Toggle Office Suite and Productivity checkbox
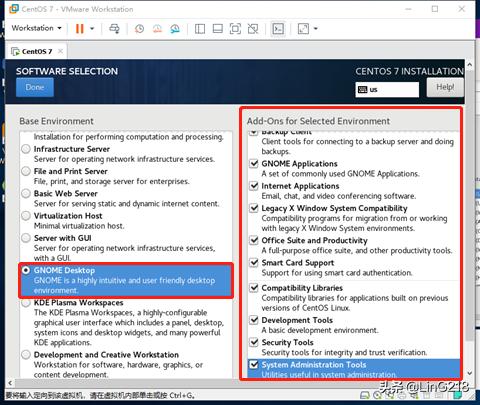The height and width of the screenshot is (405, 480). point(254,240)
